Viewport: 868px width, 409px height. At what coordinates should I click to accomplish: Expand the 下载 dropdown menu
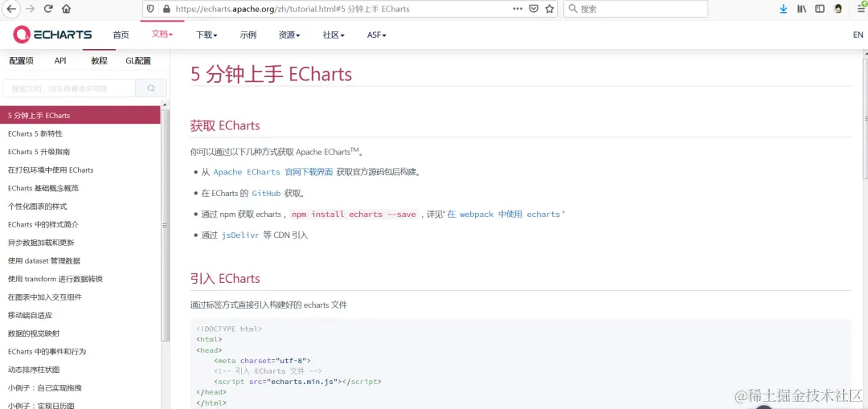(x=207, y=35)
